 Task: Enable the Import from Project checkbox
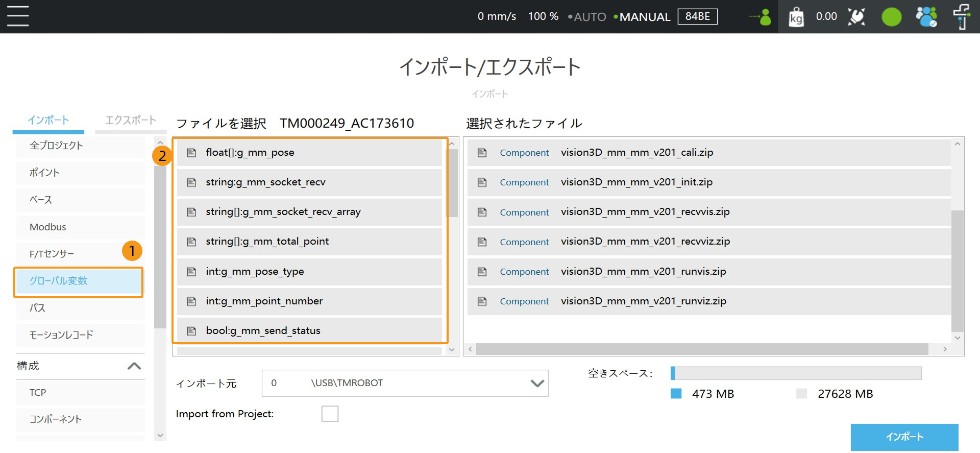[x=330, y=414]
